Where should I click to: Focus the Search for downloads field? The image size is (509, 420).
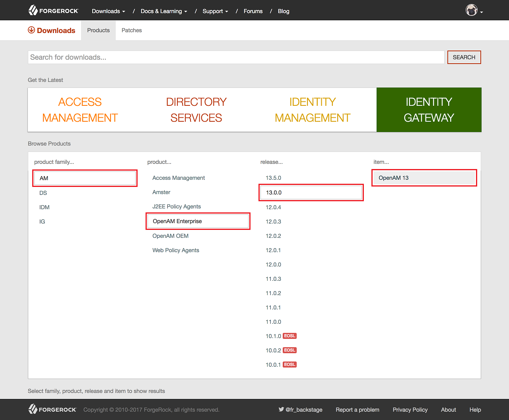coord(236,57)
